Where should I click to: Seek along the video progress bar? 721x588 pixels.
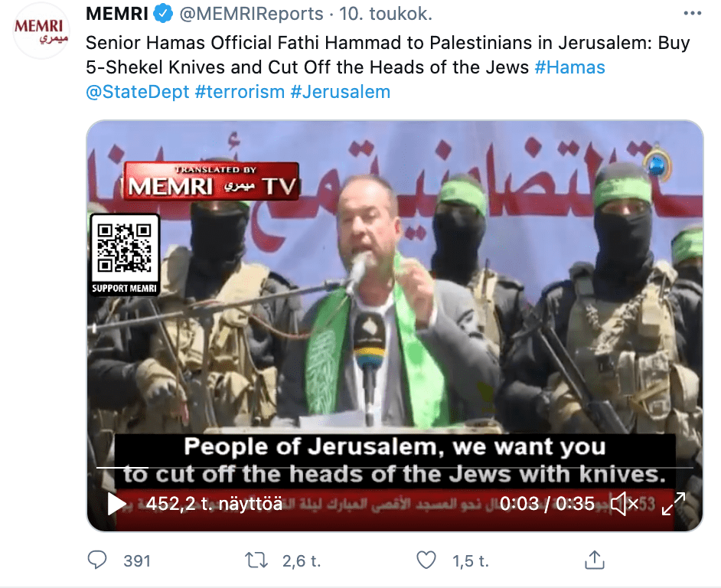click(394, 468)
